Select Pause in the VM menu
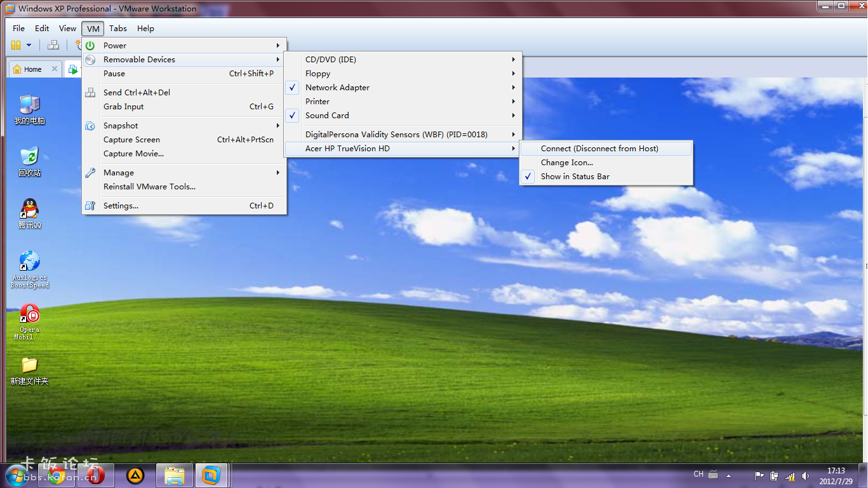This screenshot has height=488, width=868. 184,74
